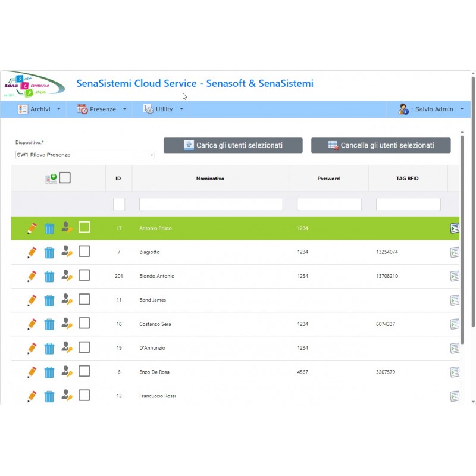Viewport: 476px width, 476px height.
Task: Delete Antonio Prisco using trash icon
Action: 49,228
